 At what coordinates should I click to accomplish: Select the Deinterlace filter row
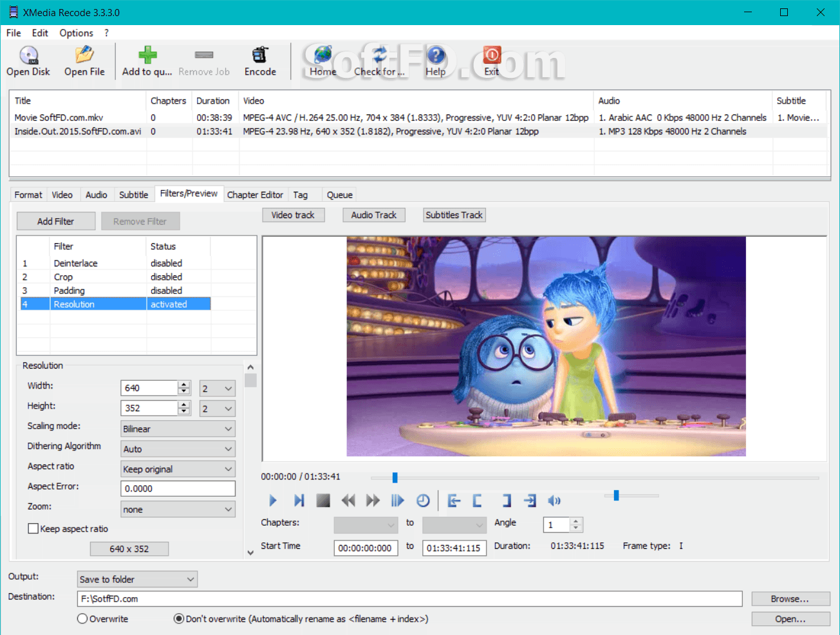[116, 263]
